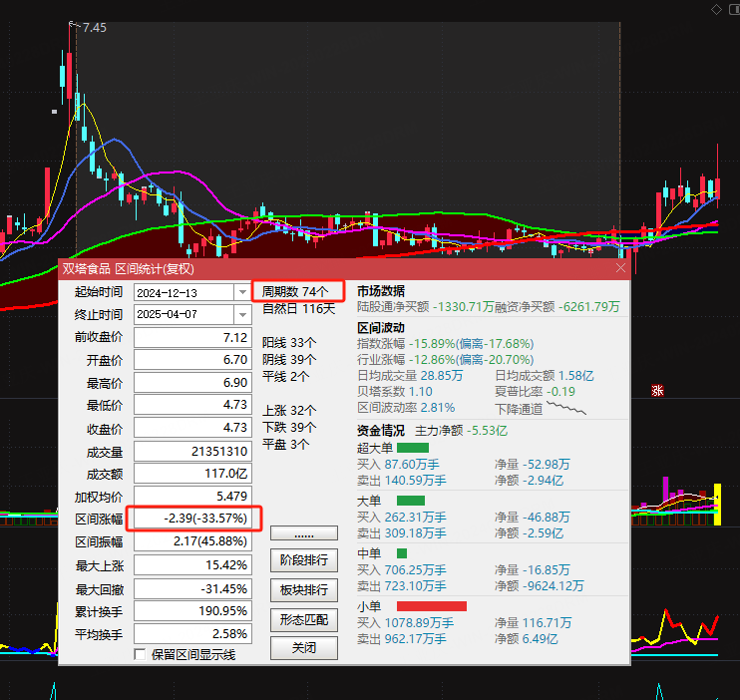This screenshot has height=700, width=740.
Task: Click the 小单 净量 116.71万 text
Action: [x=533, y=623]
